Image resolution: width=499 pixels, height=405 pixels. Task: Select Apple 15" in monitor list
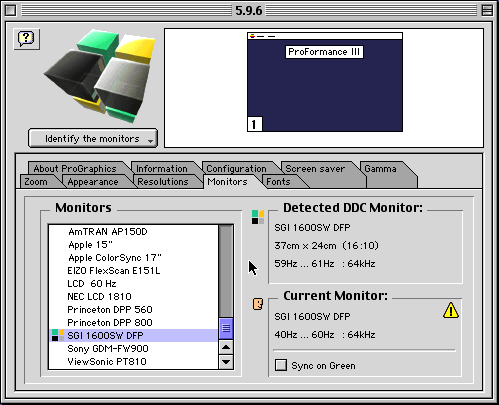click(133, 245)
